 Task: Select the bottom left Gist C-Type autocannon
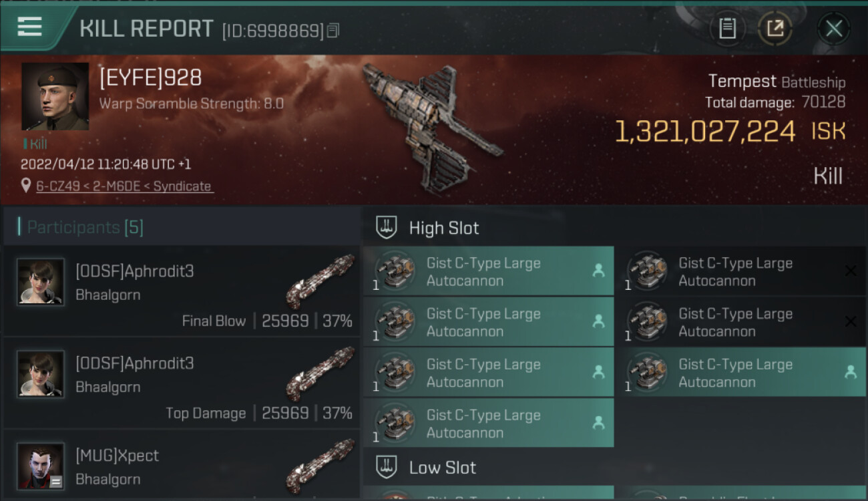(489, 423)
